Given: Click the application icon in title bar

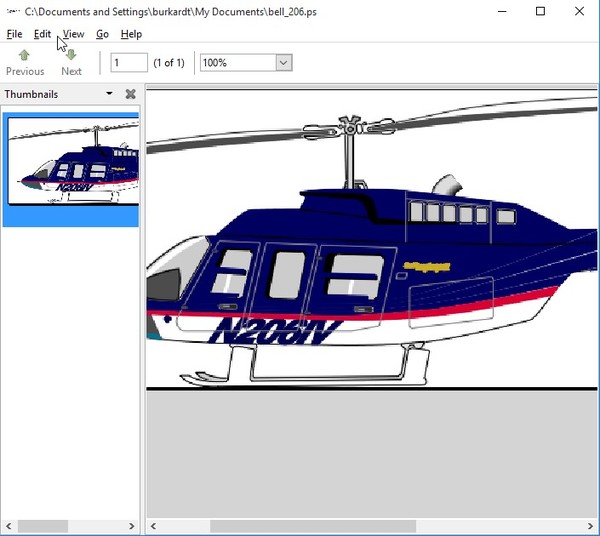Looking at the screenshot, I should [x=10, y=11].
